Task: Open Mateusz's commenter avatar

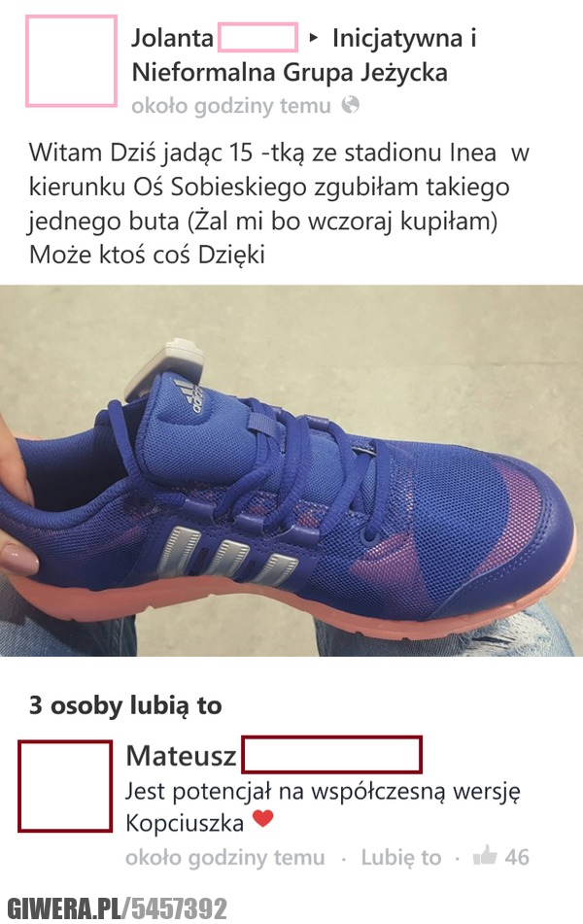Action: coord(65,786)
